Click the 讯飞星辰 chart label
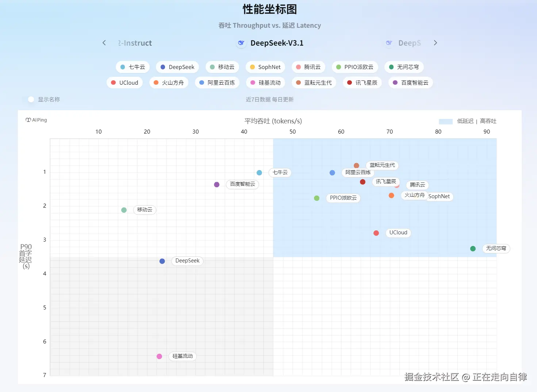Screen dimensions: 537x392 pos(386,182)
